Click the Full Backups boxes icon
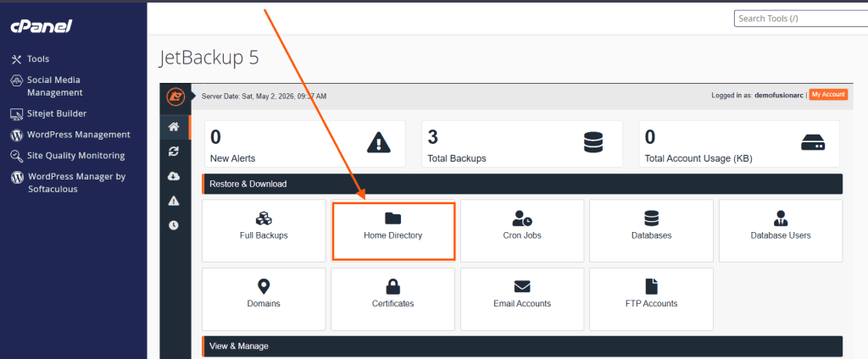The image size is (868, 359). click(264, 218)
